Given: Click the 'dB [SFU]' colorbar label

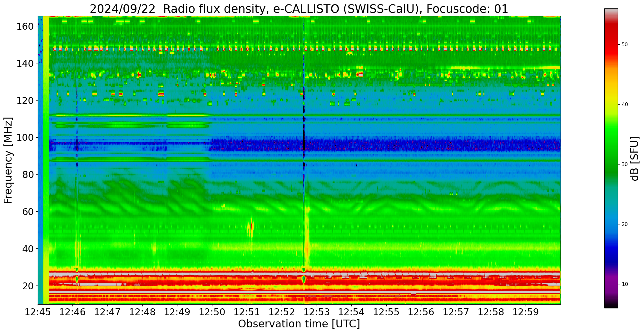Looking at the screenshot, I should (634, 158).
